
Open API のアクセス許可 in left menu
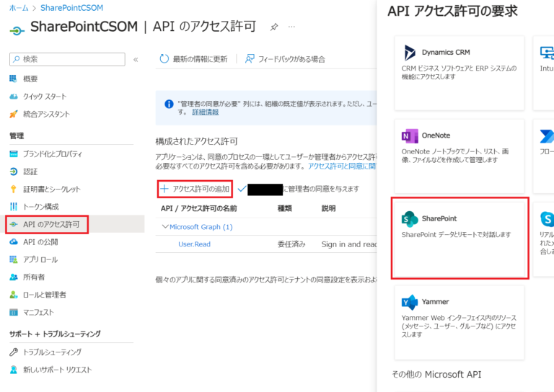51,225
